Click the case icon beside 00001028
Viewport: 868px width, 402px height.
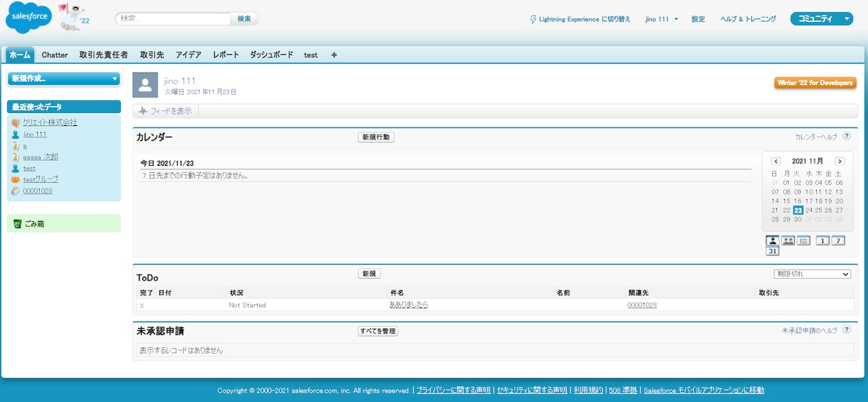tap(16, 191)
